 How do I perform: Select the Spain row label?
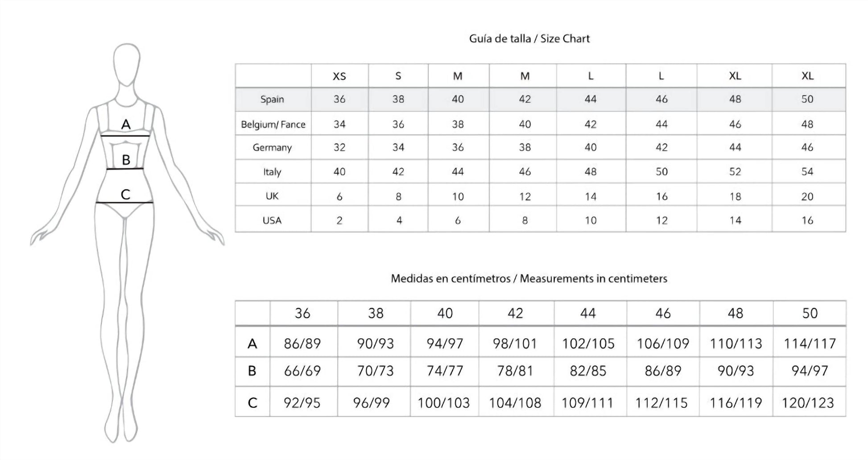[x=272, y=99]
